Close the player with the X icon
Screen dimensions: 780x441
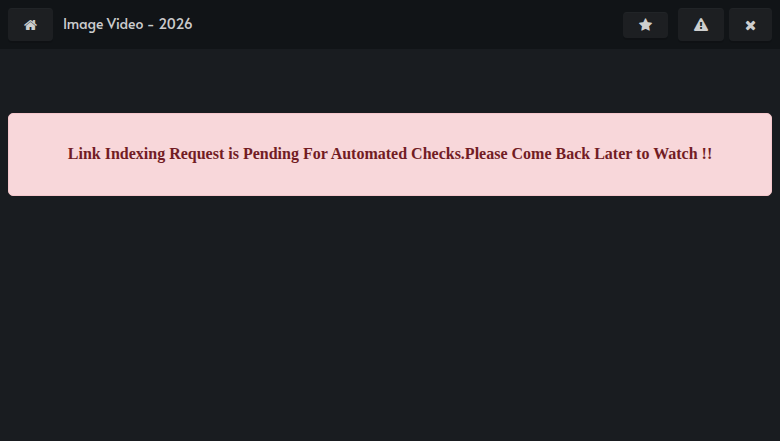point(750,25)
